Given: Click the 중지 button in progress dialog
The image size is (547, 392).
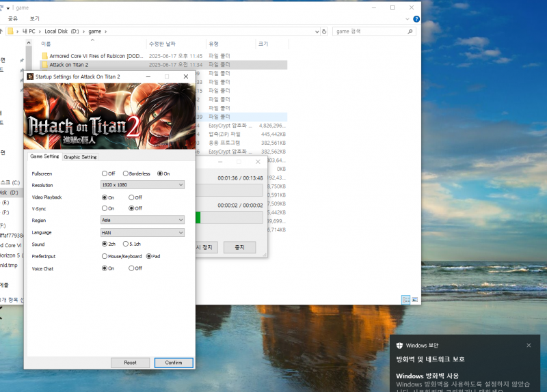Looking at the screenshot, I should tap(240, 247).
